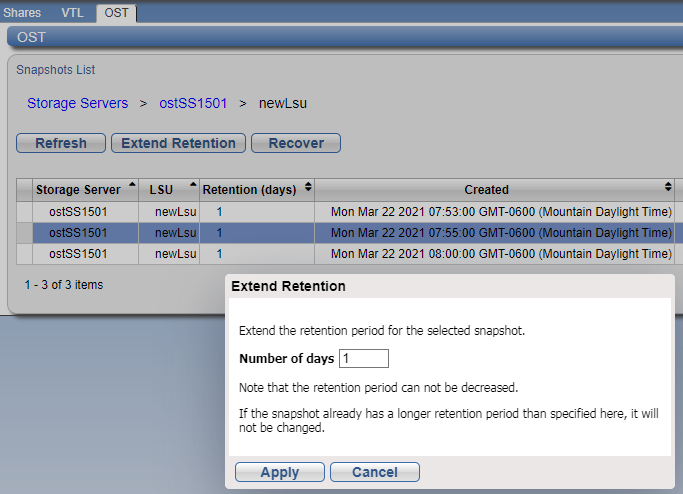Viewport: 683px width, 494px height.
Task: Apply the extended retention setting
Action: 279,472
